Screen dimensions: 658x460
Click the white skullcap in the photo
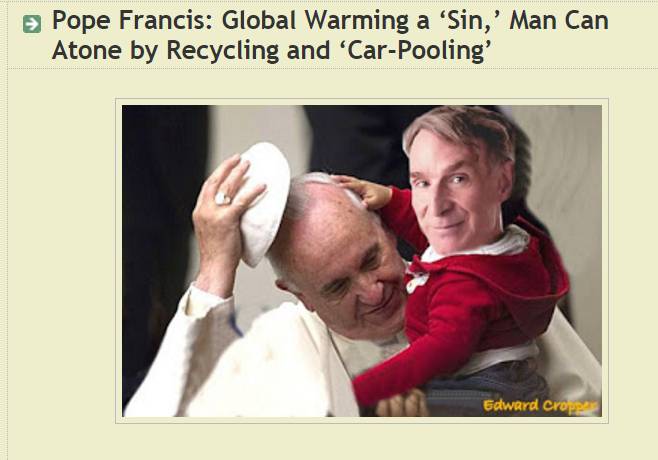[x=264, y=204]
